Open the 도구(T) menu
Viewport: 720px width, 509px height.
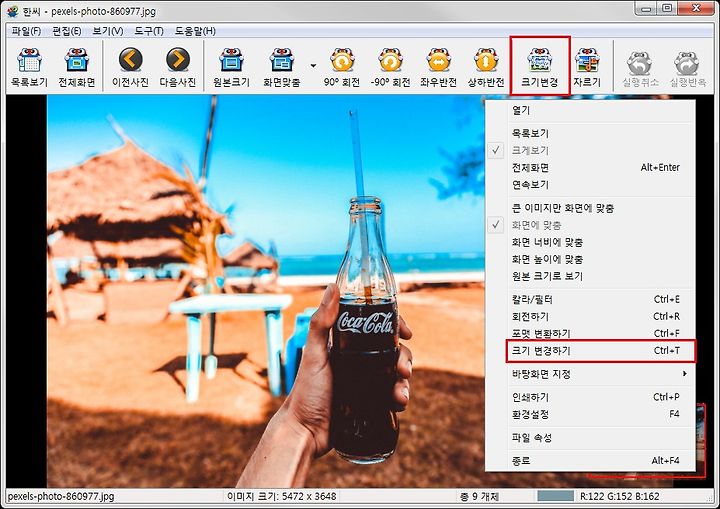click(x=149, y=31)
